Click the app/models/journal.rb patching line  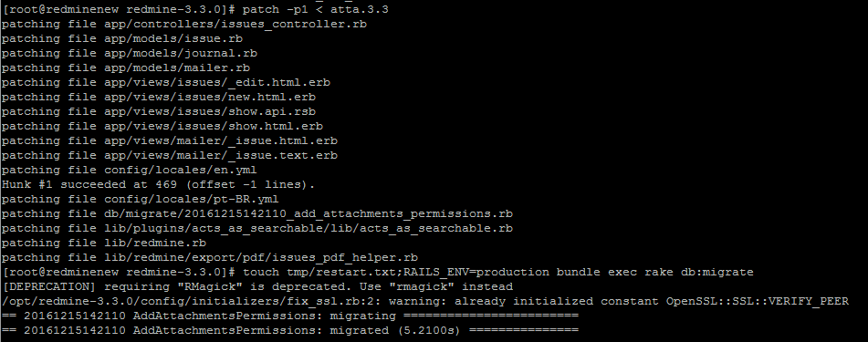click(129, 53)
